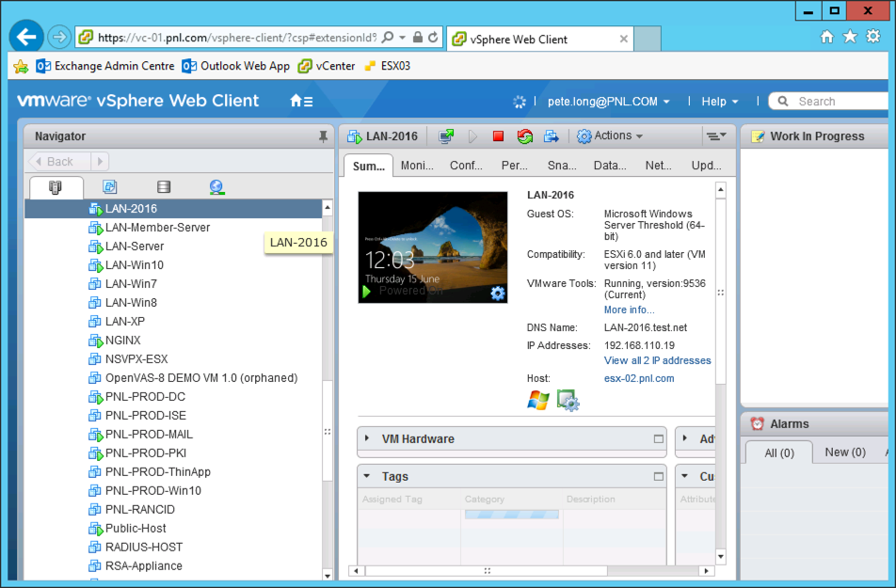The image size is (896, 588).
Task: Open the address bar dropdown arrow
Action: (402, 38)
